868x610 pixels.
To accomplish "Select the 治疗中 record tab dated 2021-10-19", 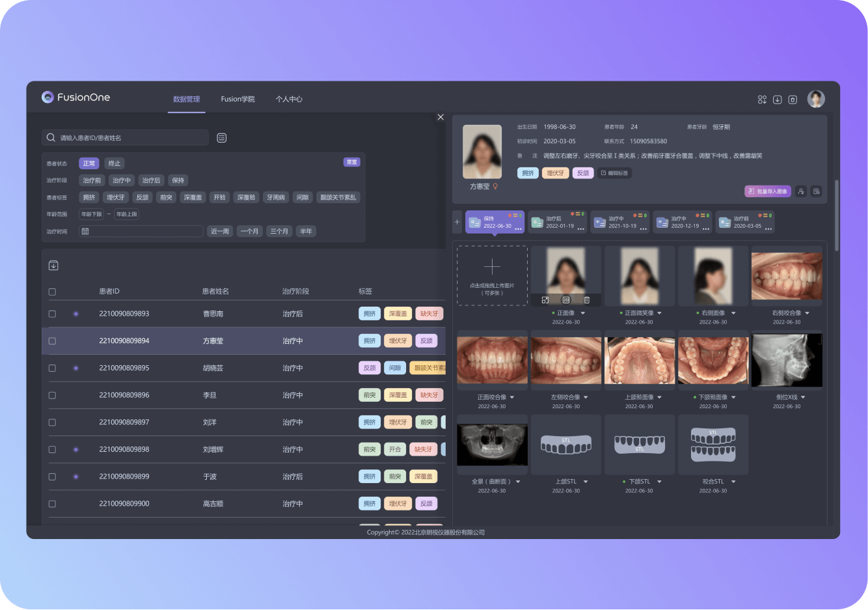I will coord(620,221).
